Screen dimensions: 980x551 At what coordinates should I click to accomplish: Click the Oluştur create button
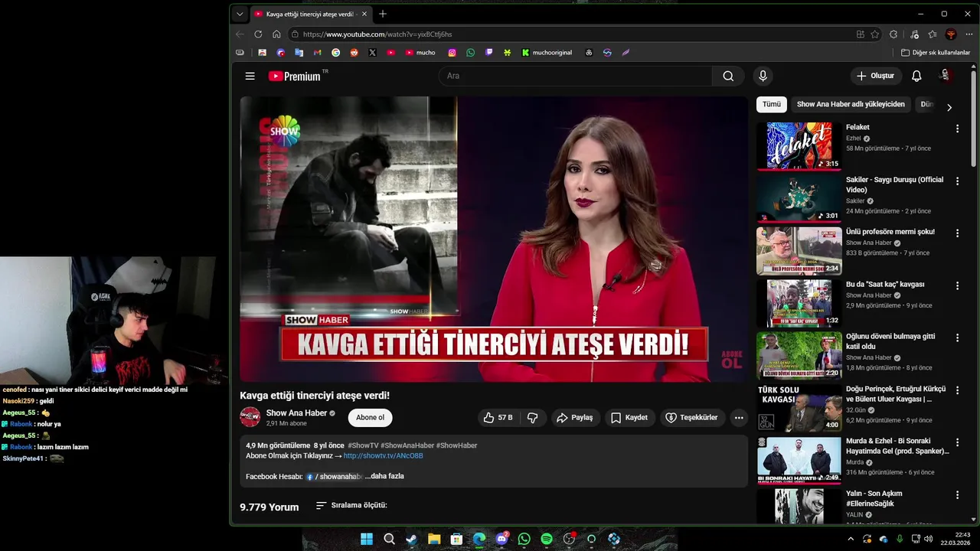(876, 76)
